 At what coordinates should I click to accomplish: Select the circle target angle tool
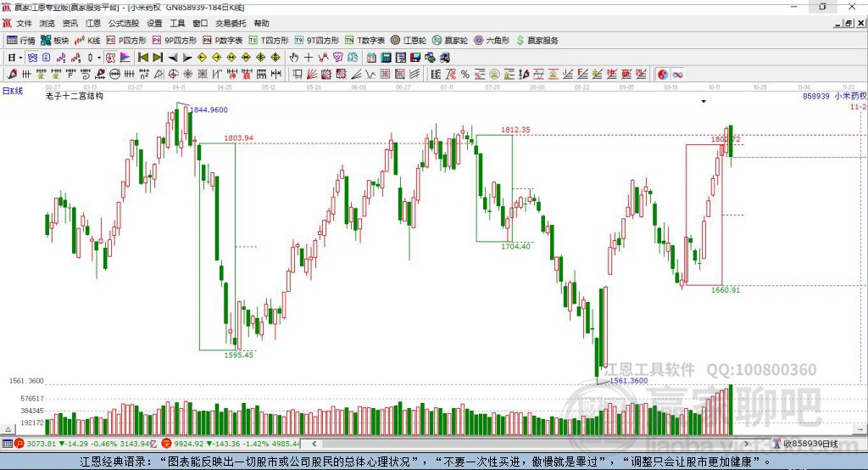(x=173, y=74)
